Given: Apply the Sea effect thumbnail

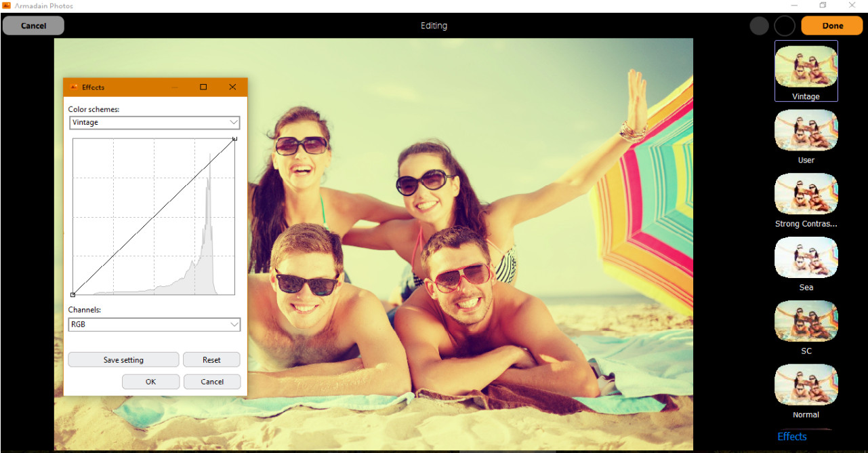Looking at the screenshot, I should 806,258.
